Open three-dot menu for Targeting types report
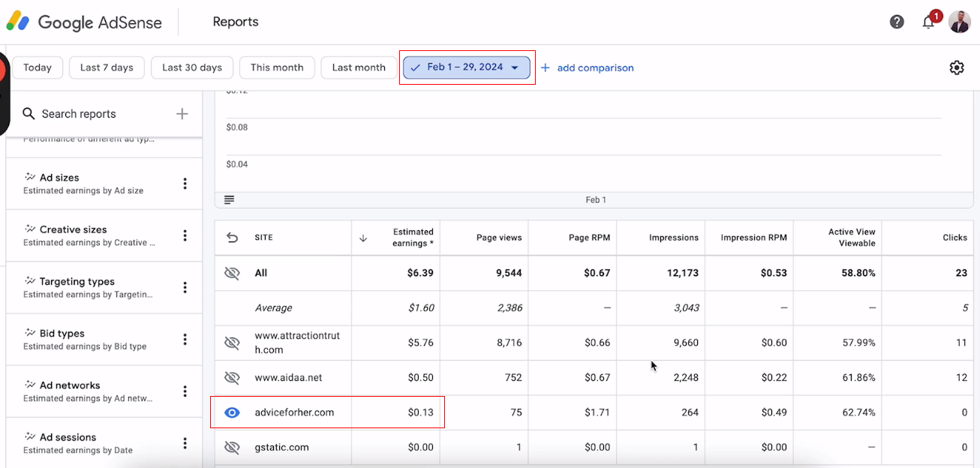Image resolution: width=980 pixels, height=468 pixels. pos(185,287)
